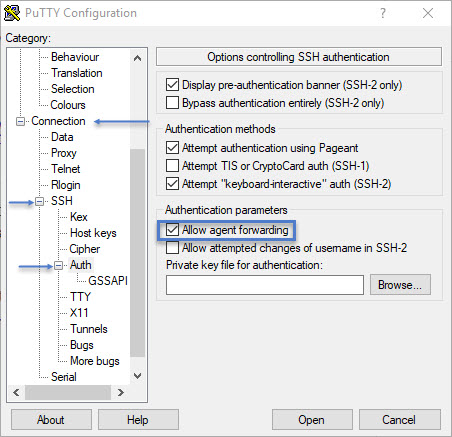Click the category tree scroll down arrow
This screenshot has width=452, height=437.
[x=137, y=376]
